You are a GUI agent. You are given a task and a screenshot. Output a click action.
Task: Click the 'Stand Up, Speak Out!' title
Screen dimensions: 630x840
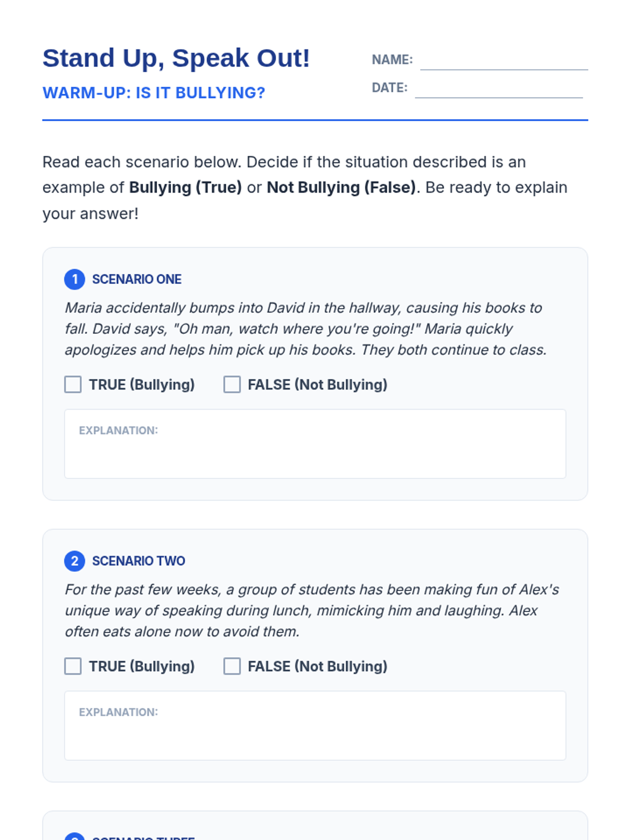tap(176, 58)
